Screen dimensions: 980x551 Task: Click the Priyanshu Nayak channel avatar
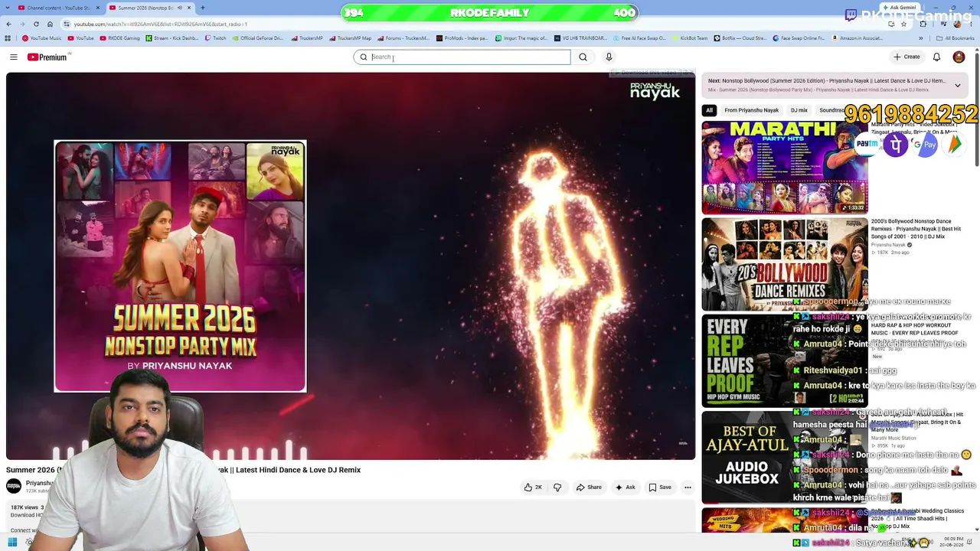click(x=14, y=487)
